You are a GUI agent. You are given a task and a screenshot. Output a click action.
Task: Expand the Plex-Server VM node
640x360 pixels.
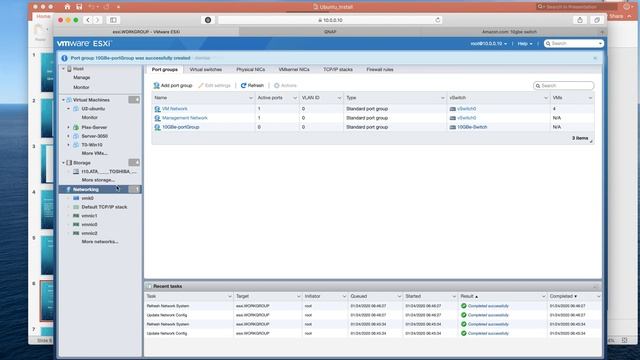(69, 127)
